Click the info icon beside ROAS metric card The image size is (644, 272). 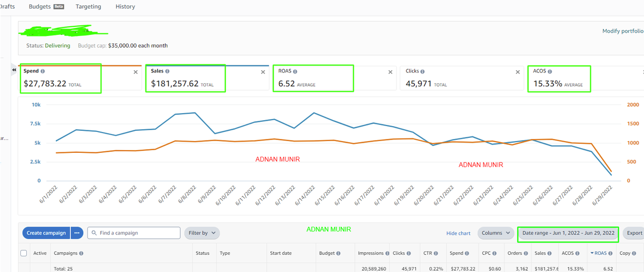click(295, 71)
